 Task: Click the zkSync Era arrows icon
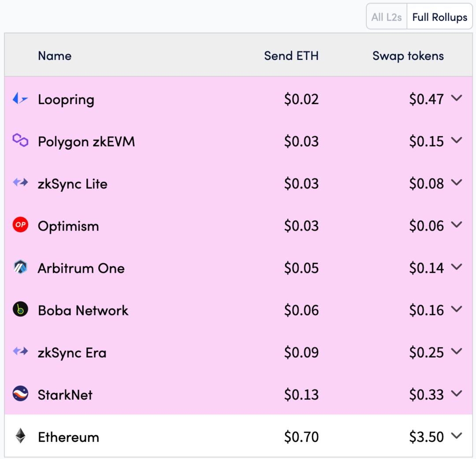(20, 351)
